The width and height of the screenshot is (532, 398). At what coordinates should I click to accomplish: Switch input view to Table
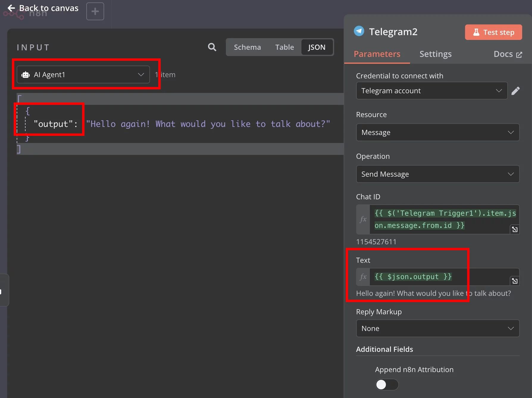(x=284, y=47)
